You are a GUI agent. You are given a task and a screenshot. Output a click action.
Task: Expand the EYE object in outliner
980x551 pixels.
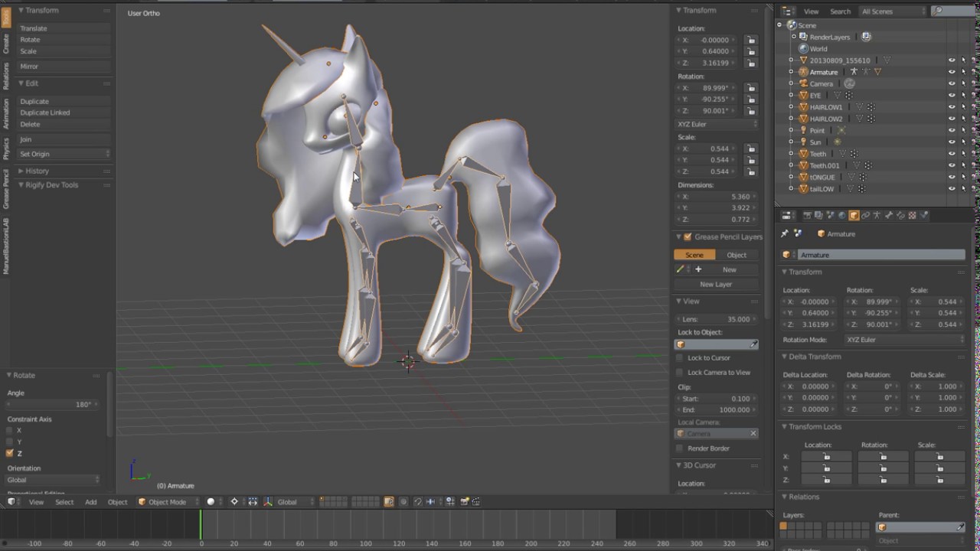point(792,96)
